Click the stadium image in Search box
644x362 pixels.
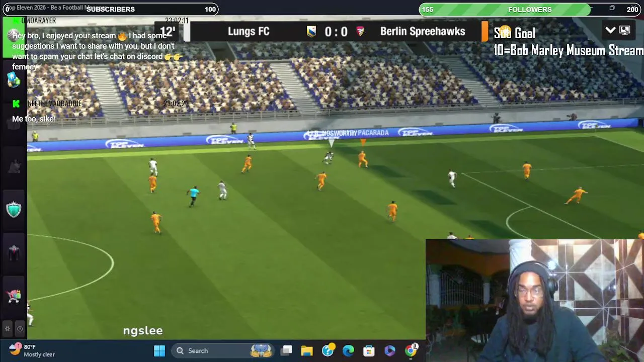(261, 351)
